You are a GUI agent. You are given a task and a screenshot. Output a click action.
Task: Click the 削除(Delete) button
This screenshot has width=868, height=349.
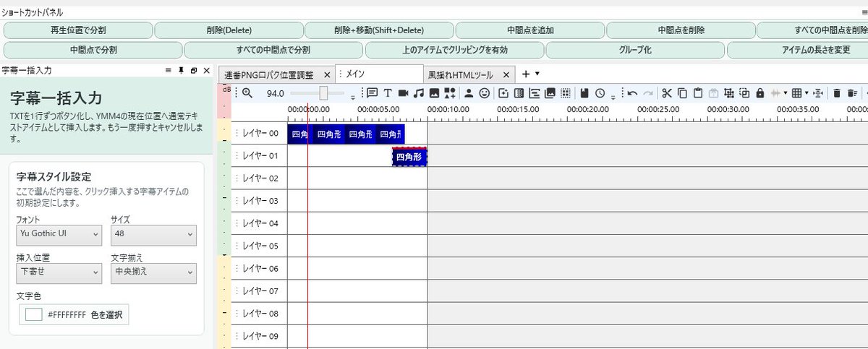(229, 30)
